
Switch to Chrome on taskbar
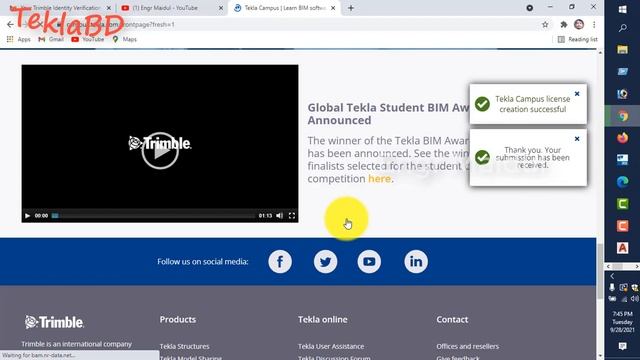(x=622, y=116)
